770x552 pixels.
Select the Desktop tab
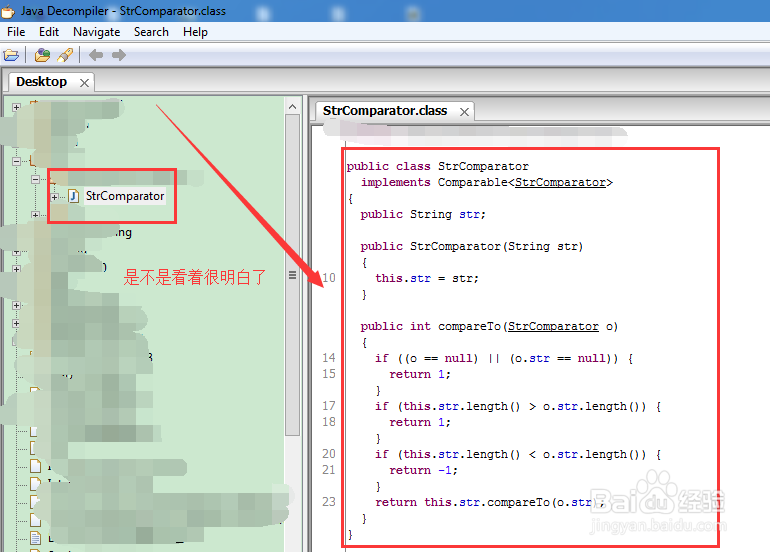click(x=41, y=82)
